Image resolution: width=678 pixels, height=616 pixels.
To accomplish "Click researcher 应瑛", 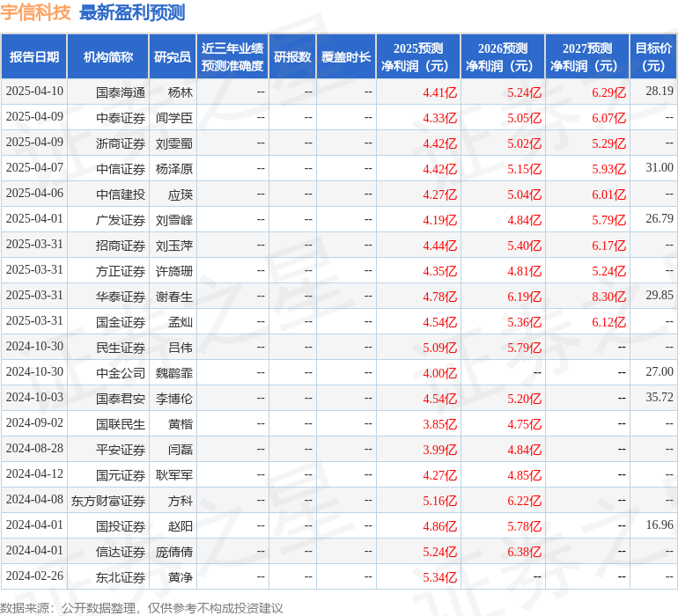I will coord(180,194).
